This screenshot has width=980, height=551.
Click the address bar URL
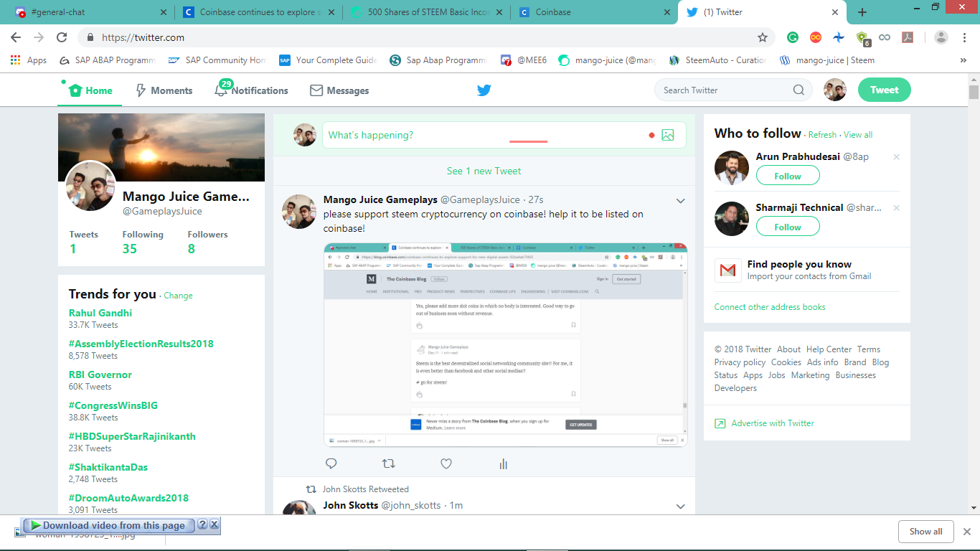[x=143, y=37]
